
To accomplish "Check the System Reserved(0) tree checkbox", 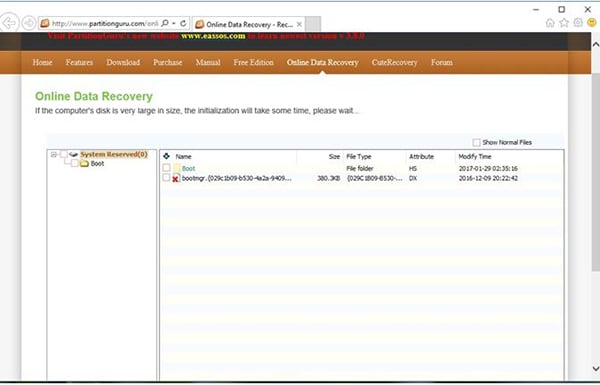I will pos(64,154).
